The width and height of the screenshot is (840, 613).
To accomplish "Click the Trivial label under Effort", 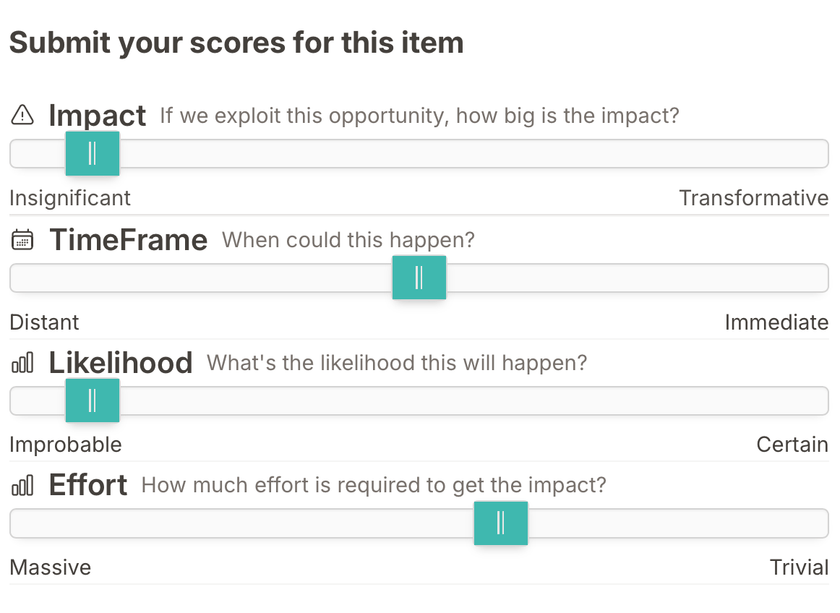I will [799, 568].
